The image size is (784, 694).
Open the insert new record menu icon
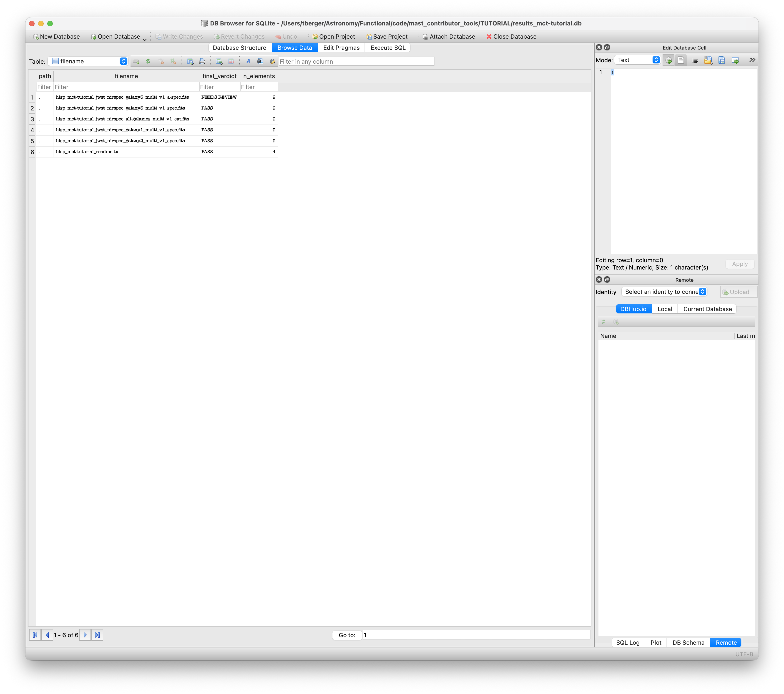[x=219, y=61]
